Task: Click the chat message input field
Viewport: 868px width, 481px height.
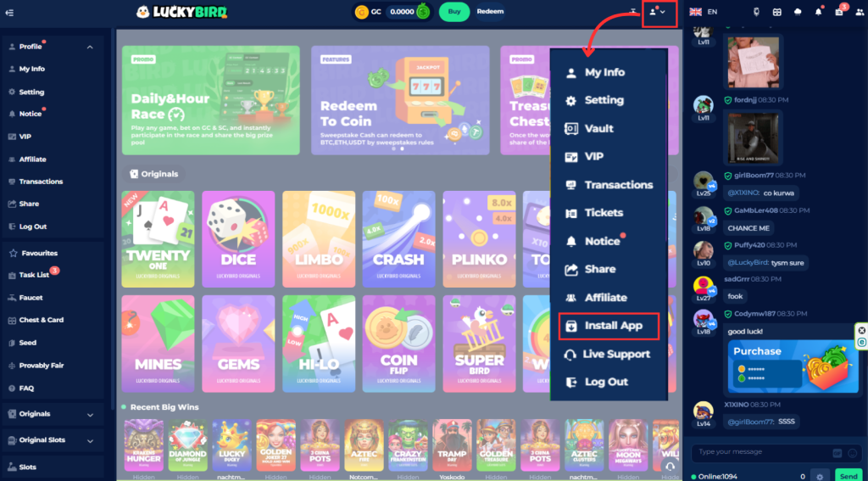Action: click(x=761, y=453)
